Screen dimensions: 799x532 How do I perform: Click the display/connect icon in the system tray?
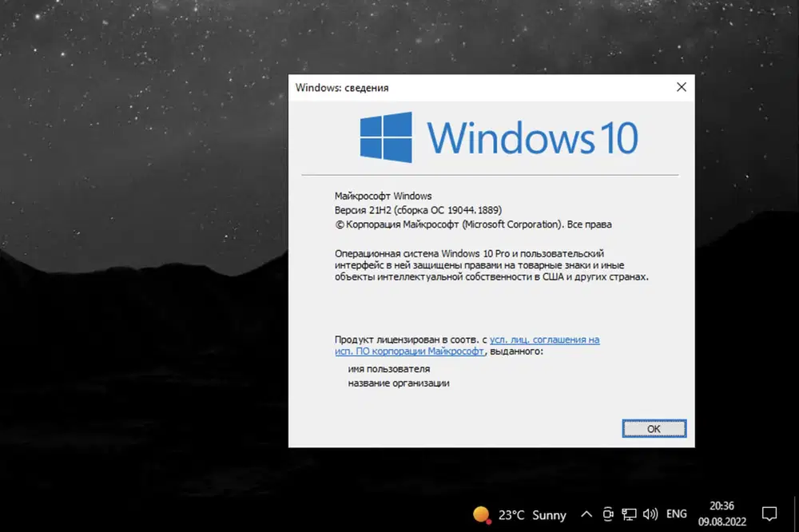629,514
